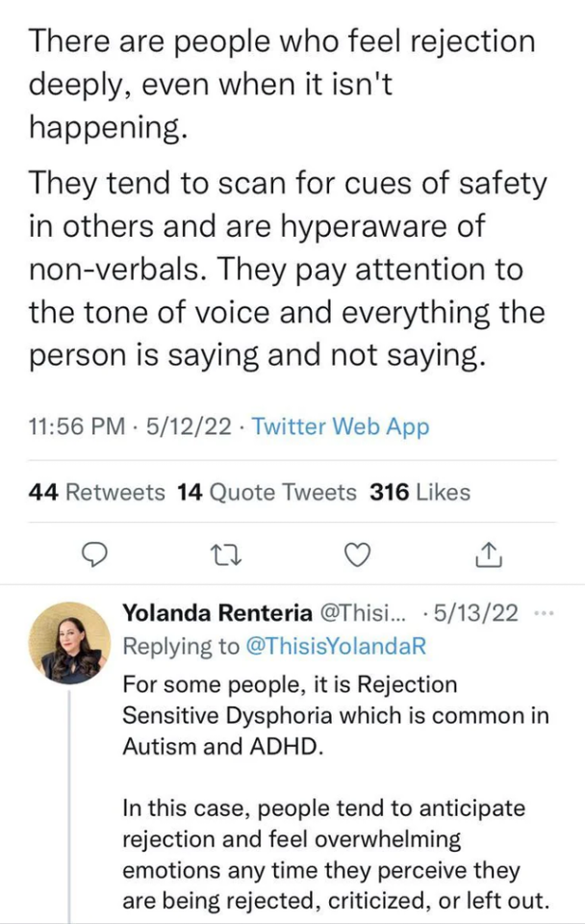Click the 11:56 PM 5/12/22 timestamp
Image resolution: width=585 pixels, height=924 pixels.
tap(130, 426)
